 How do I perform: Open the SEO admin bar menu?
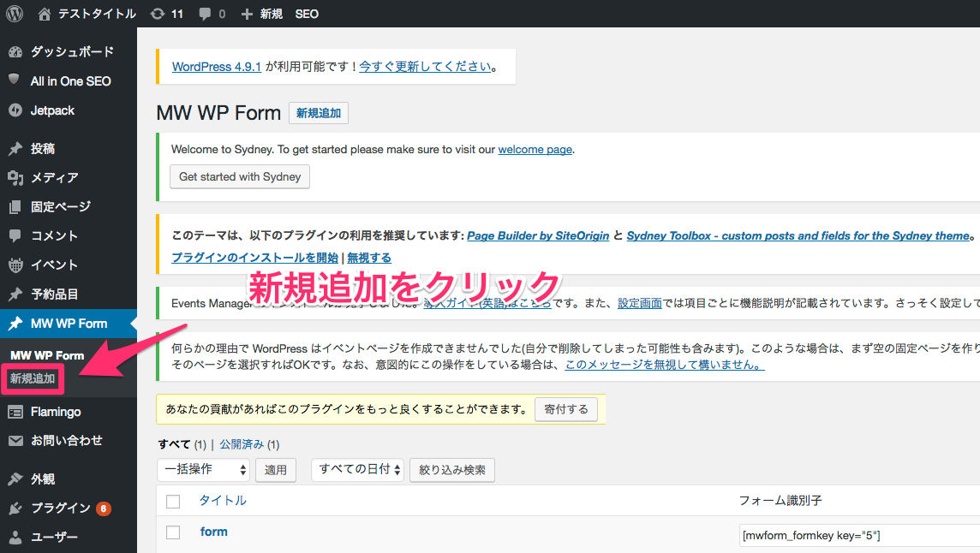tap(307, 14)
